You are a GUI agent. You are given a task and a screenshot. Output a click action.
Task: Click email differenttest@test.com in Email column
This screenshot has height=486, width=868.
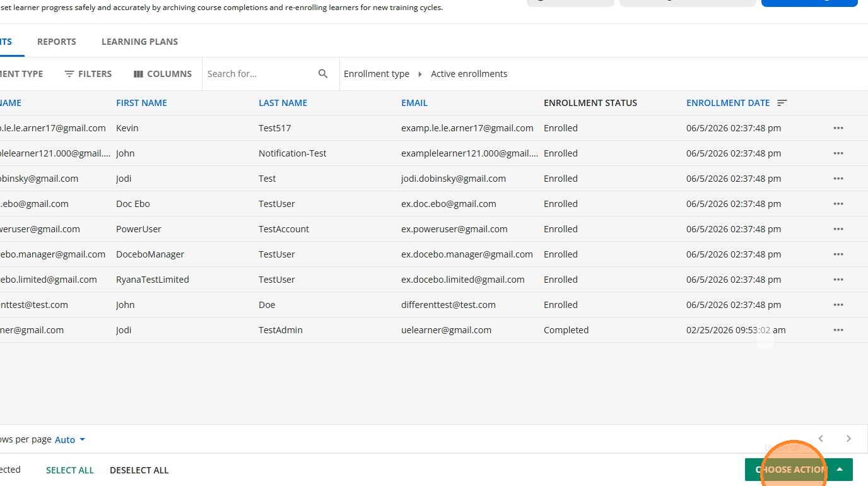(x=449, y=305)
